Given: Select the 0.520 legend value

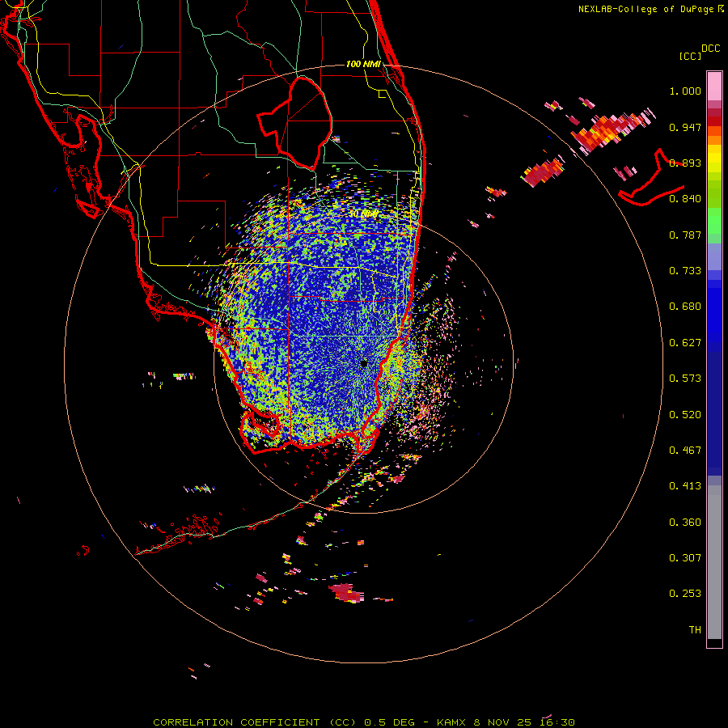Looking at the screenshot, I should click(x=685, y=415).
